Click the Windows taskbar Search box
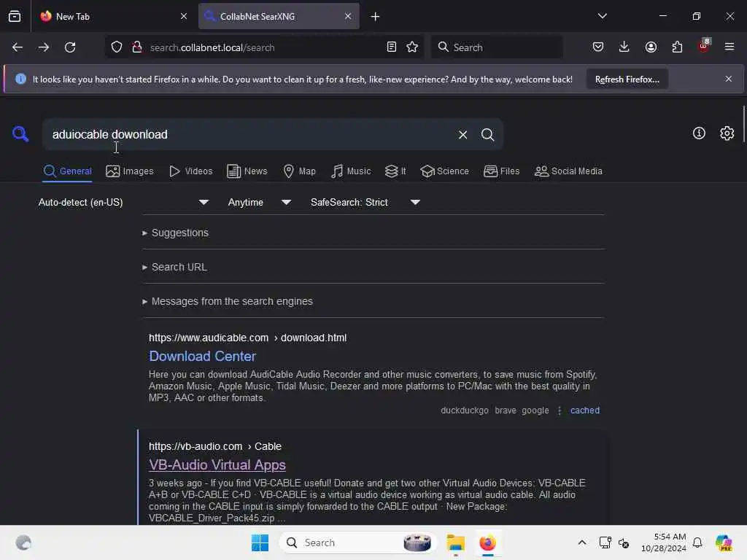The image size is (747, 560). click(x=357, y=542)
